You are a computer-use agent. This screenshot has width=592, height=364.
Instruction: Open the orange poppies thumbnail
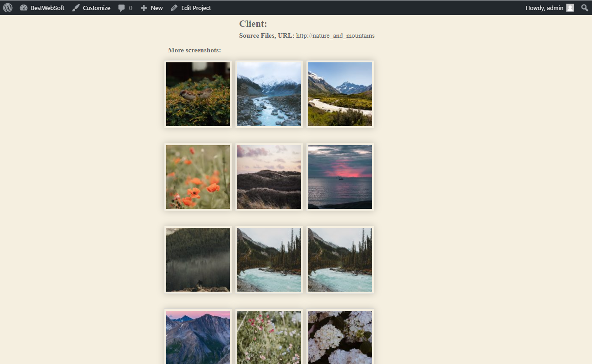pyautogui.click(x=198, y=177)
